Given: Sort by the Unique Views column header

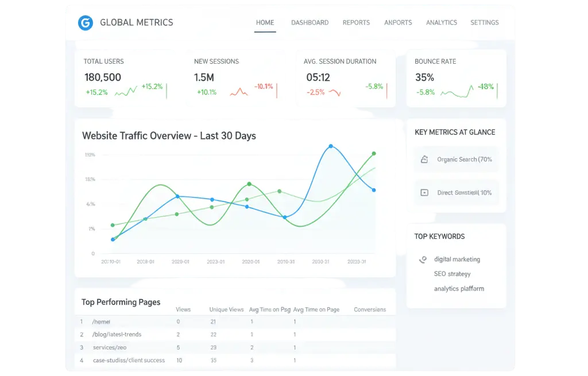Looking at the screenshot, I should (226, 309).
